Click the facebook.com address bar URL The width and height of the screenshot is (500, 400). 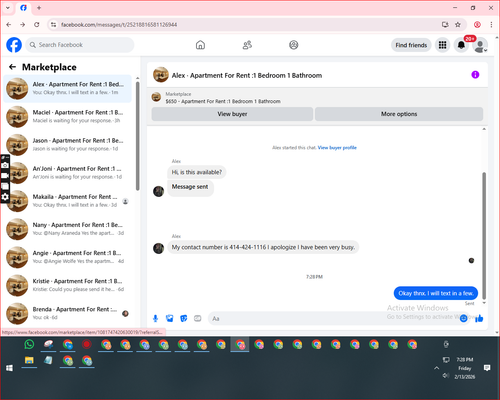tap(119, 25)
